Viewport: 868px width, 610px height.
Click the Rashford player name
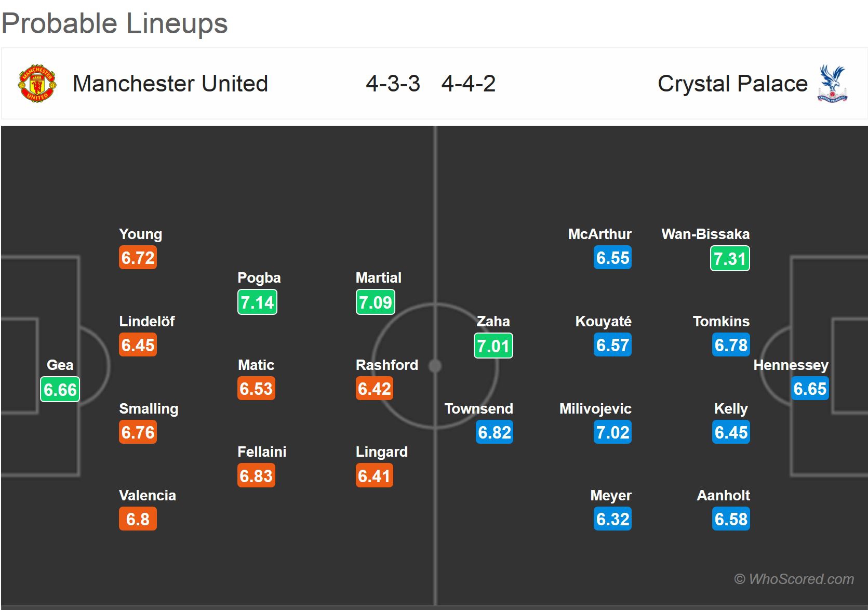[386, 365]
